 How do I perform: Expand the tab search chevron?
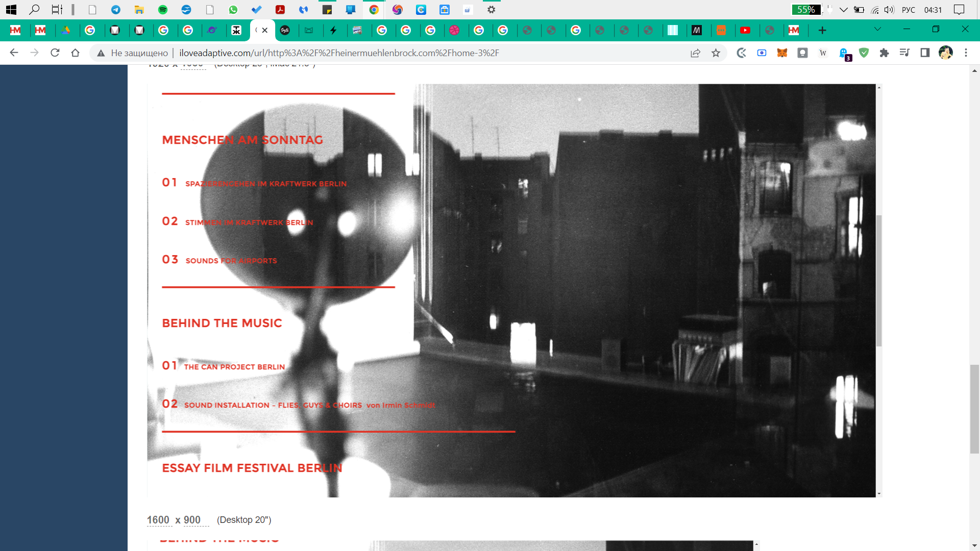click(x=877, y=29)
